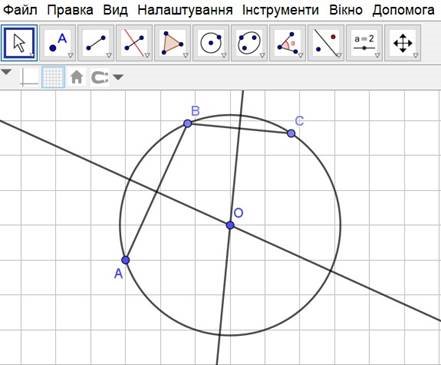
Task: Toggle the grid display button
Action: [x=53, y=77]
